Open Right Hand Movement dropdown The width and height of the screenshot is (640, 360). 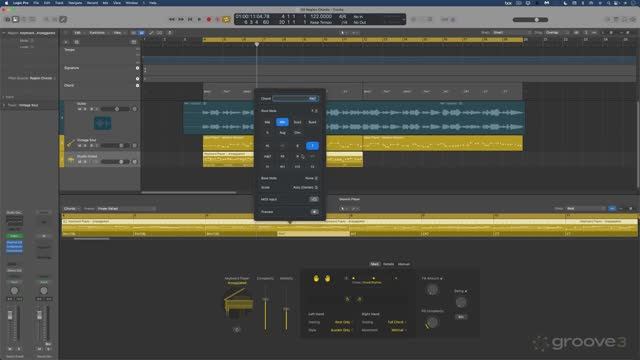tap(398, 330)
